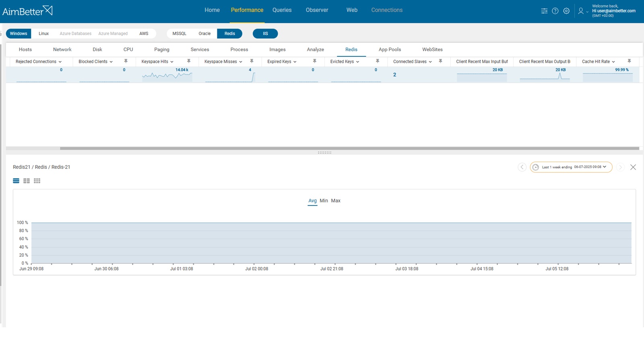The width and height of the screenshot is (644, 343).
Task: Show the Avg chart series
Action: pos(313,201)
